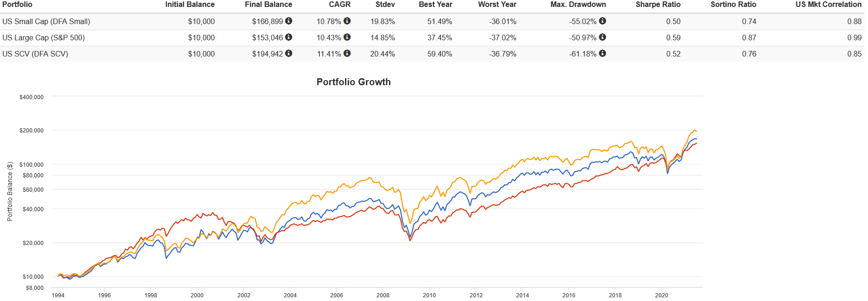
Task: Click the Max. Drawdown column header
Action: click(x=578, y=5)
